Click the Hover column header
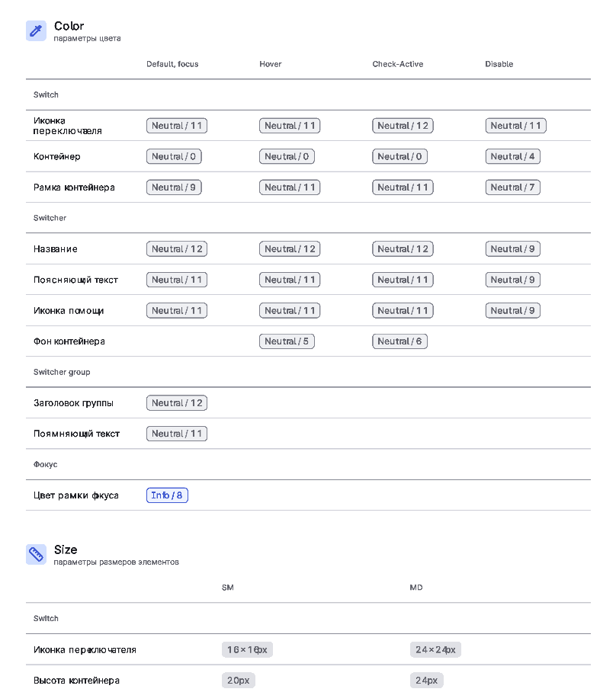The width and height of the screenshot is (616, 692). coord(271,64)
